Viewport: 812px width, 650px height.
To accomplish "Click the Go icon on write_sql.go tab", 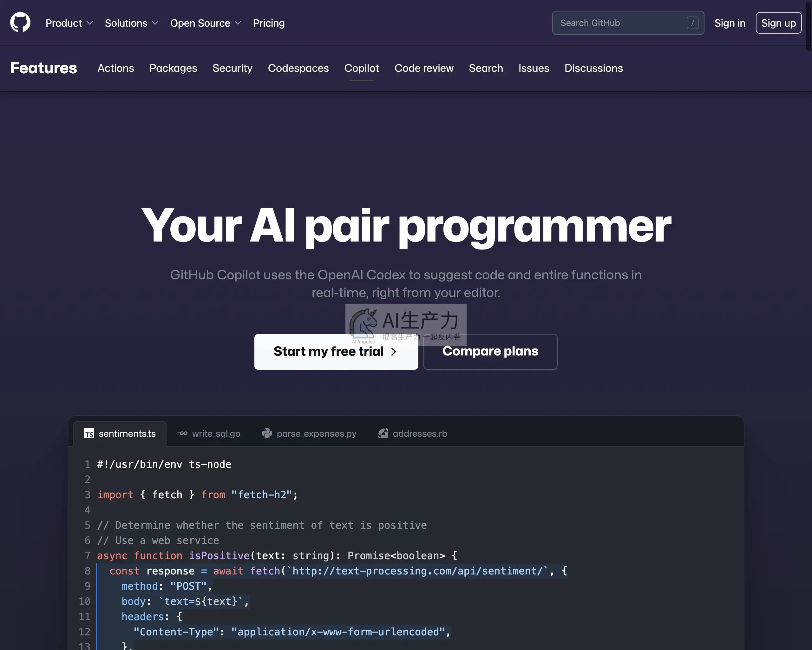I will point(183,433).
